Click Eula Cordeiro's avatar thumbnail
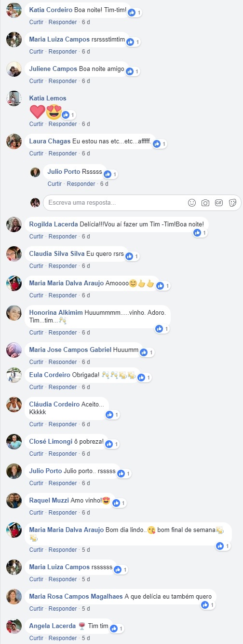The width and height of the screenshot is (243, 644). [x=14, y=375]
